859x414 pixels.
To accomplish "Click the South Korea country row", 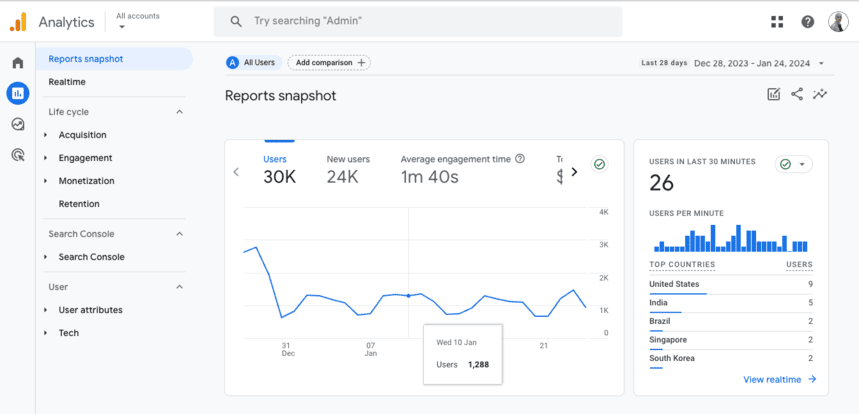I will (x=731, y=359).
